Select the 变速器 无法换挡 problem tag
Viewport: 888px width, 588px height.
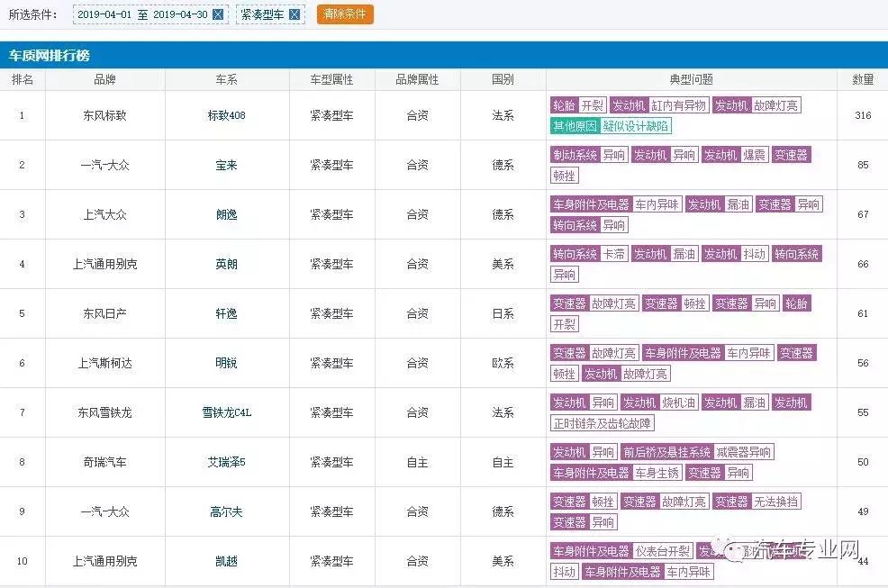point(757,502)
